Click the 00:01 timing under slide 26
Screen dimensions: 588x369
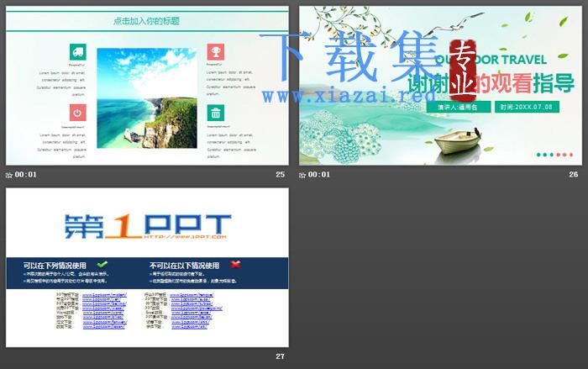coord(318,175)
